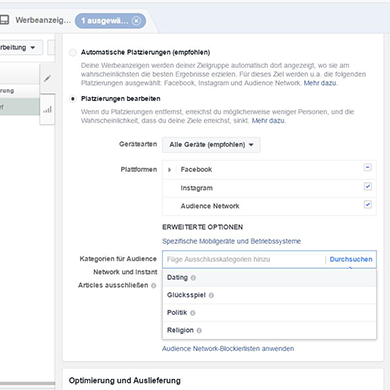Toggle the Facebook platform partial checkbox
The image size is (390, 390).
click(x=368, y=167)
